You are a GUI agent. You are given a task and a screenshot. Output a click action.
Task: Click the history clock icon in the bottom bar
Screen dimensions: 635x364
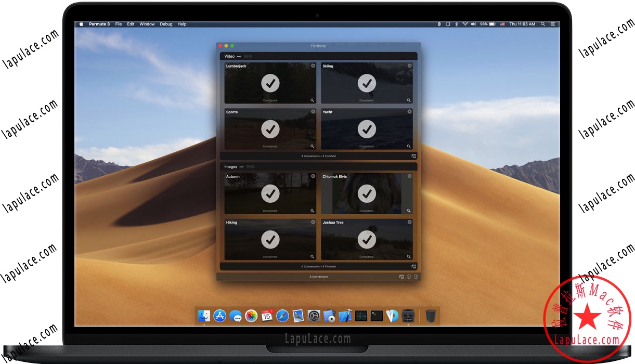(408, 277)
